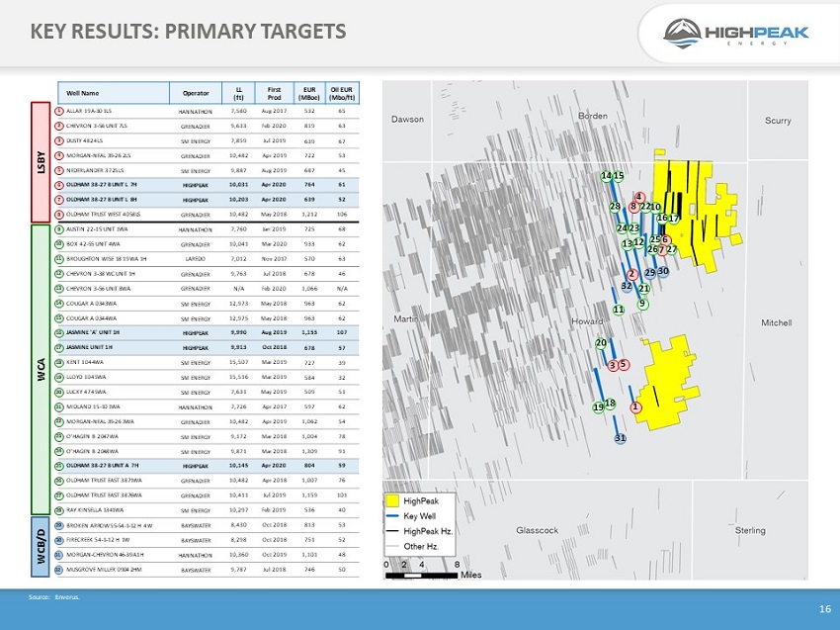The height and width of the screenshot is (630, 840).
Task: Select the Oil EUR (Mbo/ft) column header
Action: (342, 93)
